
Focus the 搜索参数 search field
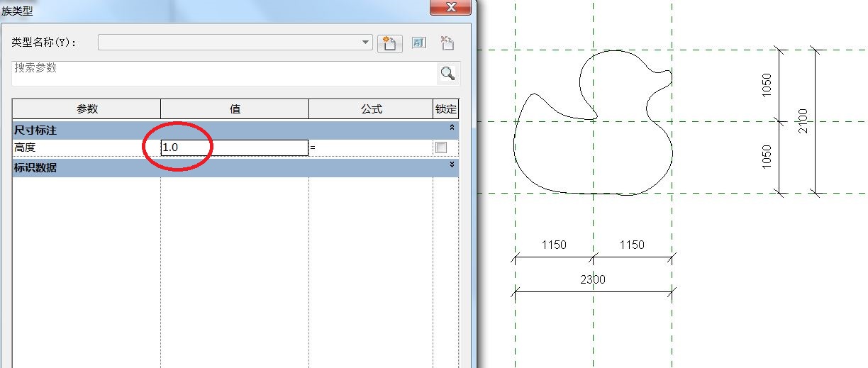[226, 73]
